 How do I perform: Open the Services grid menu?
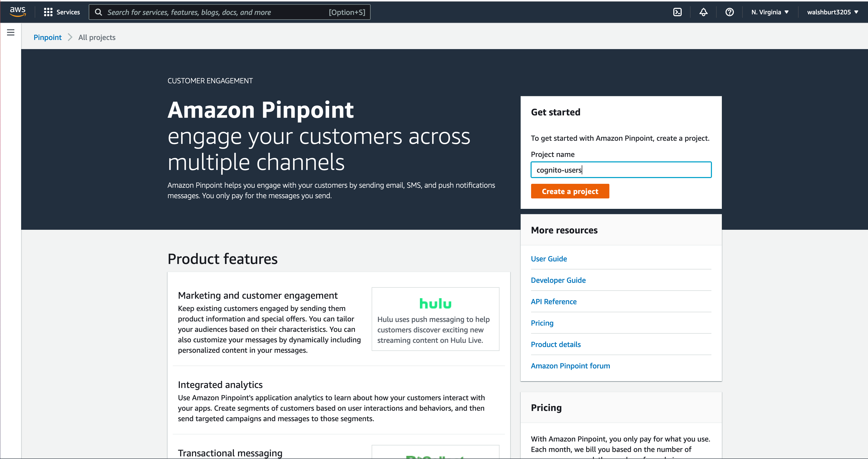click(x=62, y=12)
